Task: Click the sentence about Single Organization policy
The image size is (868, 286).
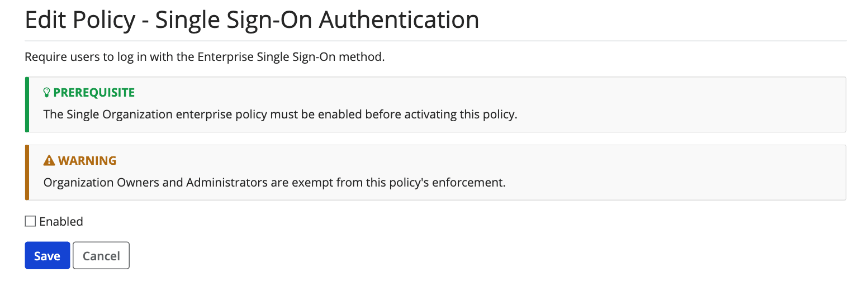Action: click(281, 115)
